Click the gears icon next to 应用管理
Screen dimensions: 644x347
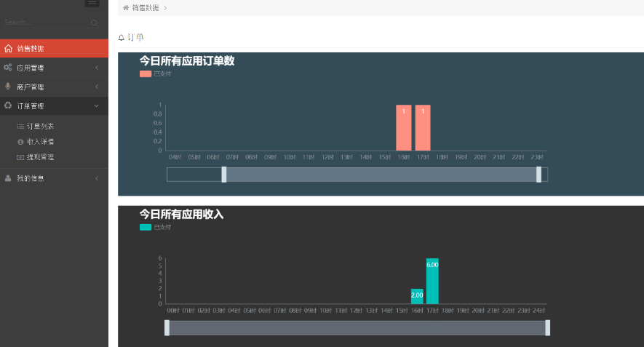[8, 68]
